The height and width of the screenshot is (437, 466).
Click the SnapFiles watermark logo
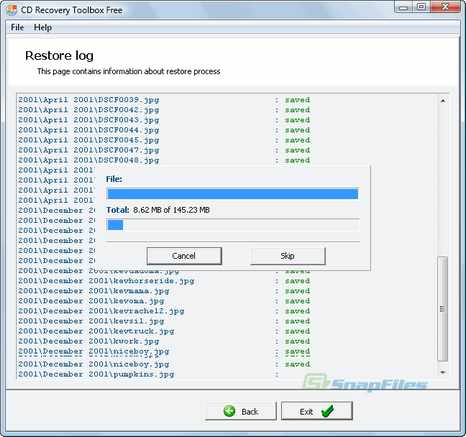coord(365,383)
